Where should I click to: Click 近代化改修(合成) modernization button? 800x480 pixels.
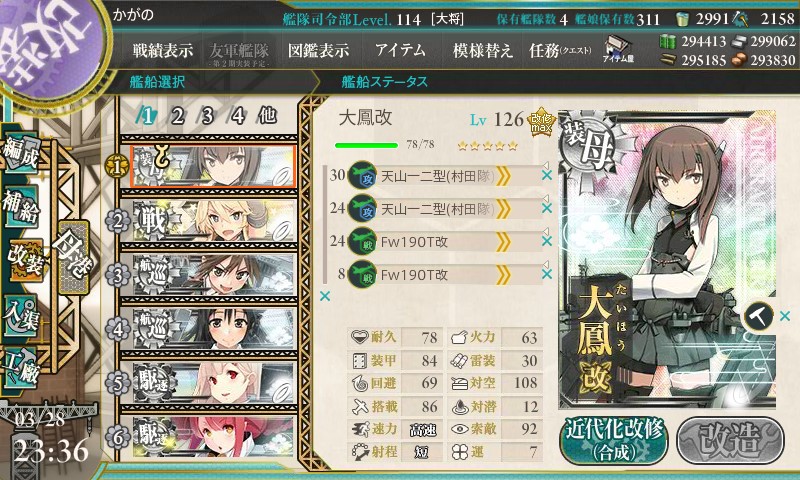(x=614, y=440)
